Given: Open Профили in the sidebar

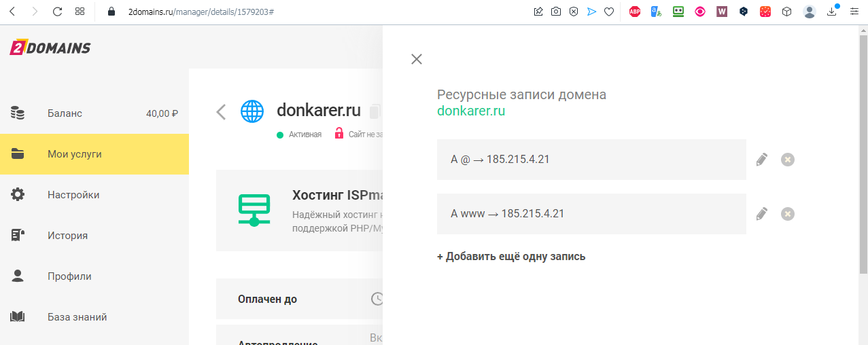Looking at the screenshot, I should coord(94,276).
